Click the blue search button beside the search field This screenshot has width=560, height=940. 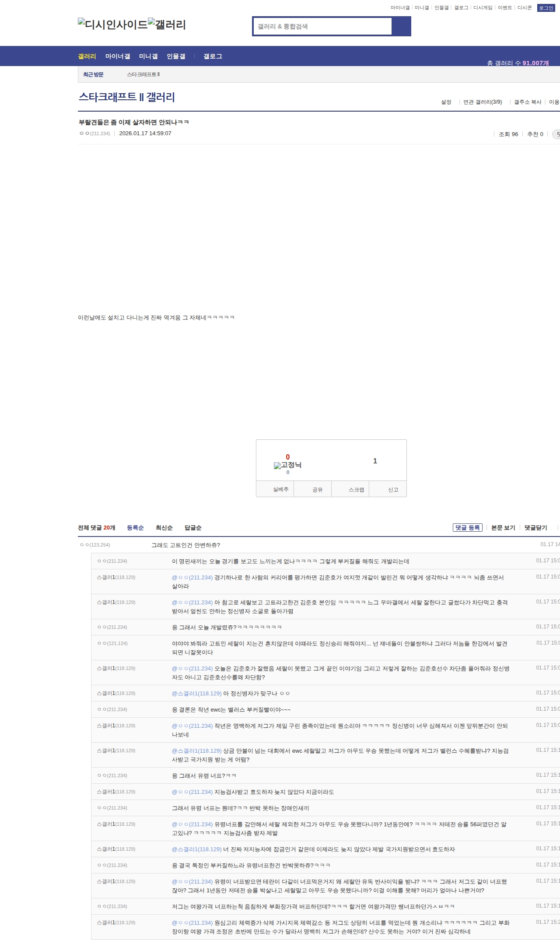coord(401,26)
